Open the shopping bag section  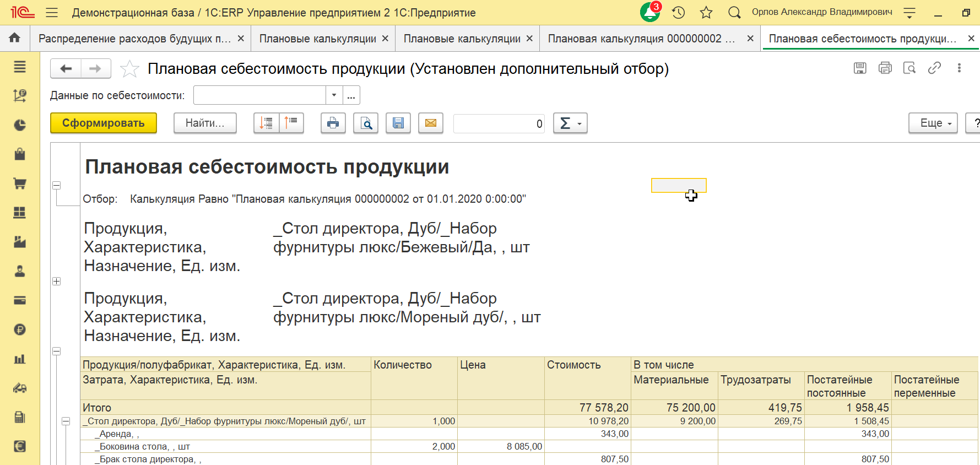(20, 154)
